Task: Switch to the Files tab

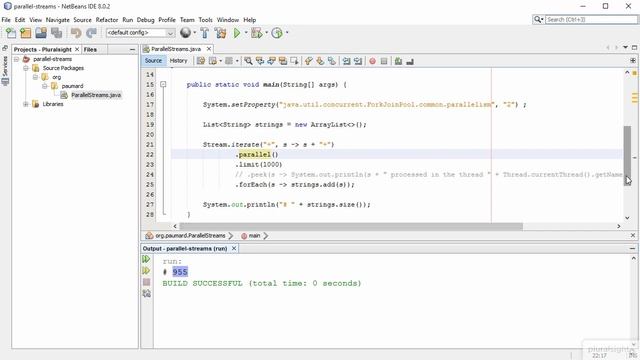Action: (x=90, y=49)
